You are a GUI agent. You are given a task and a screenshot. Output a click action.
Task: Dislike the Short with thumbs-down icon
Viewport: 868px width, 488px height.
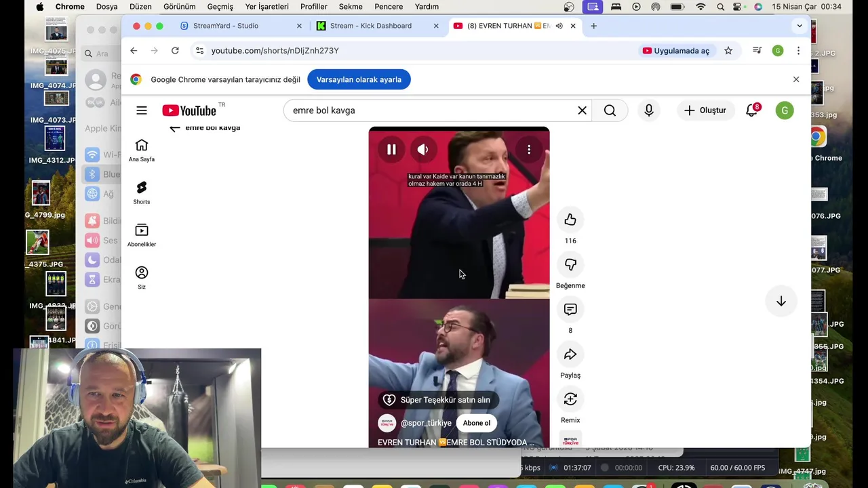(x=570, y=264)
